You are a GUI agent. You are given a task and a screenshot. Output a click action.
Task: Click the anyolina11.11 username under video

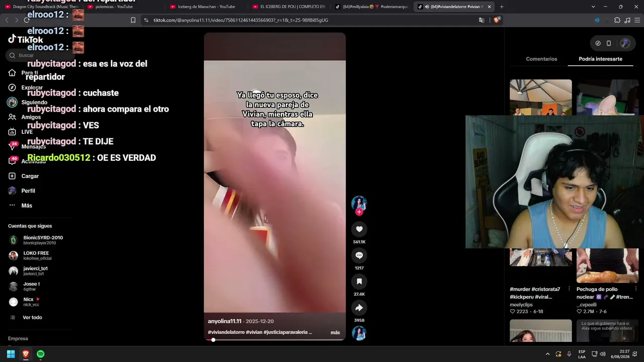coord(225,321)
